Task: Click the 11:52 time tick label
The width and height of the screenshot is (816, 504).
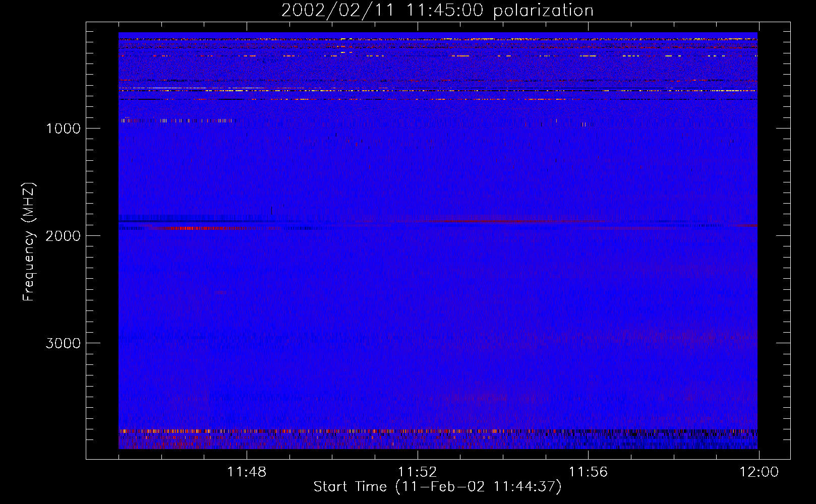Action: (417, 472)
